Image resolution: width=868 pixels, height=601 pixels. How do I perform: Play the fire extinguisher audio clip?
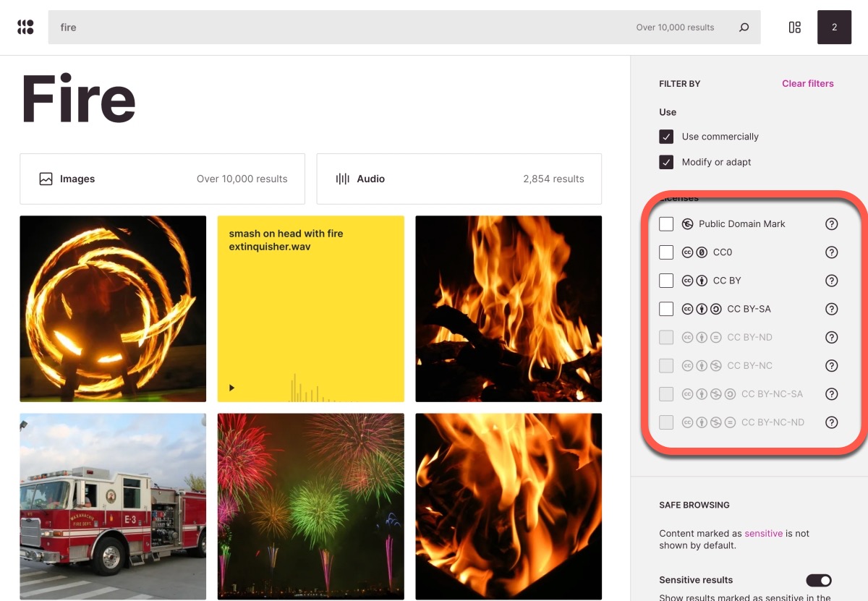(x=232, y=388)
